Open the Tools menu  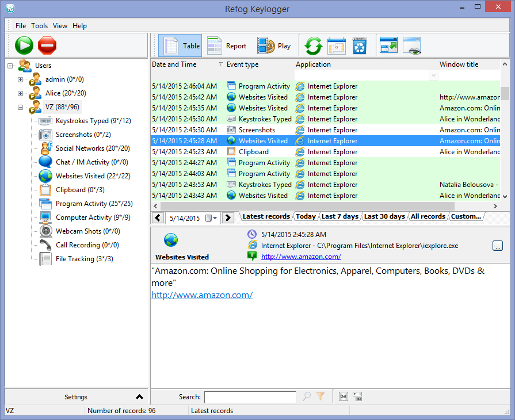[39, 26]
